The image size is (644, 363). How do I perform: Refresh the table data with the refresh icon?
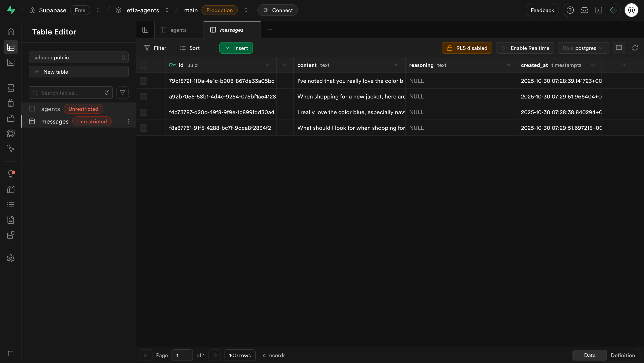pos(635,48)
